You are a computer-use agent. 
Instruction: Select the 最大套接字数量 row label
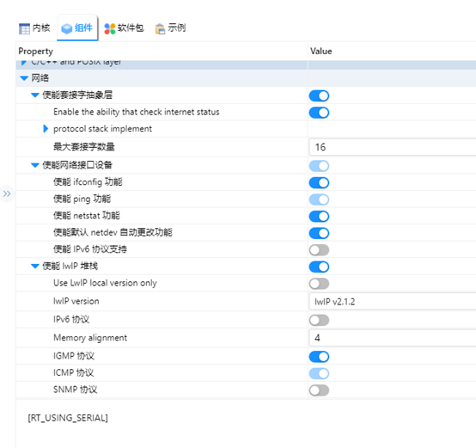click(x=84, y=147)
